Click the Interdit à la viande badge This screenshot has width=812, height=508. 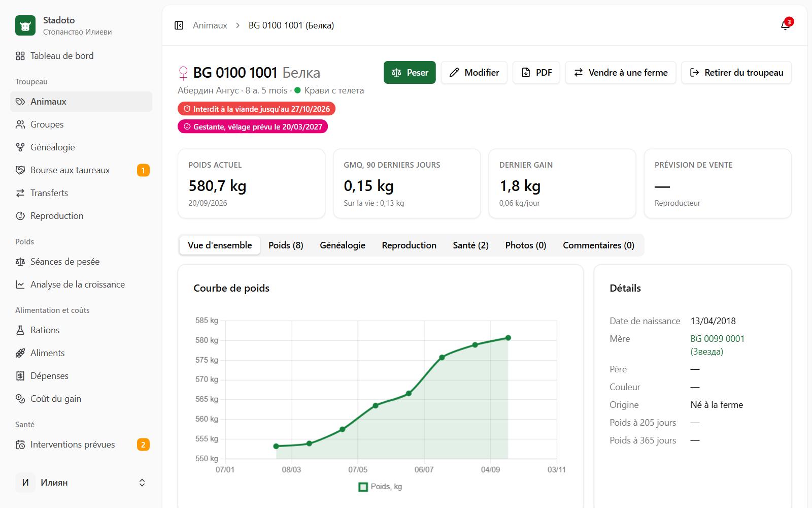click(x=256, y=109)
